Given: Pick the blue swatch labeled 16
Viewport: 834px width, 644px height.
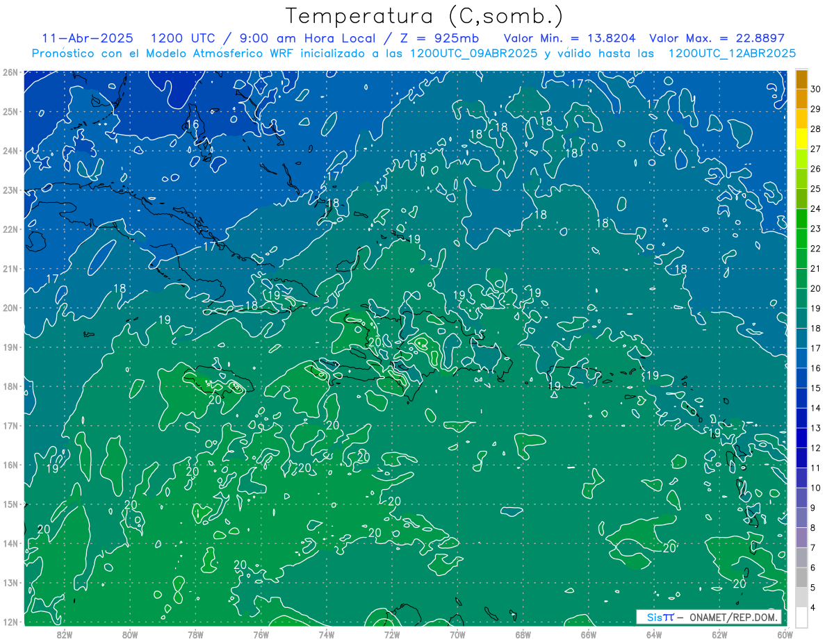Looking at the screenshot, I should click(x=801, y=358).
